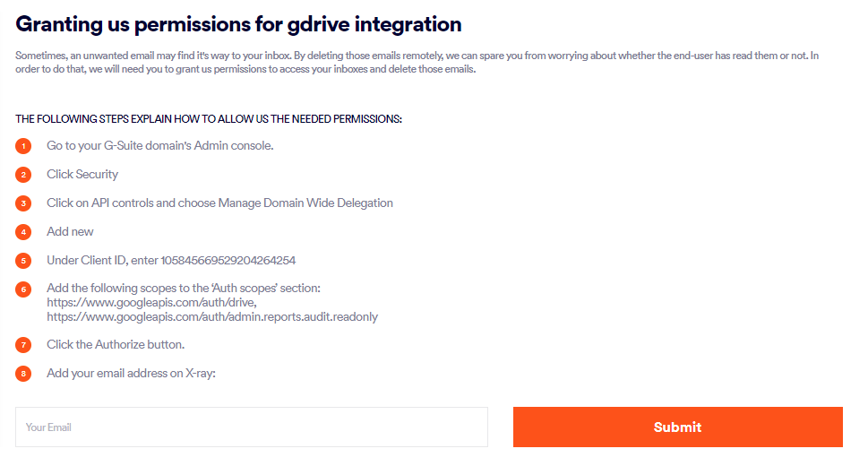Click the 'Manage Domain Wide Delegation' step text
This screenshot has width=868, height=466.
click(x=305, y=203)
